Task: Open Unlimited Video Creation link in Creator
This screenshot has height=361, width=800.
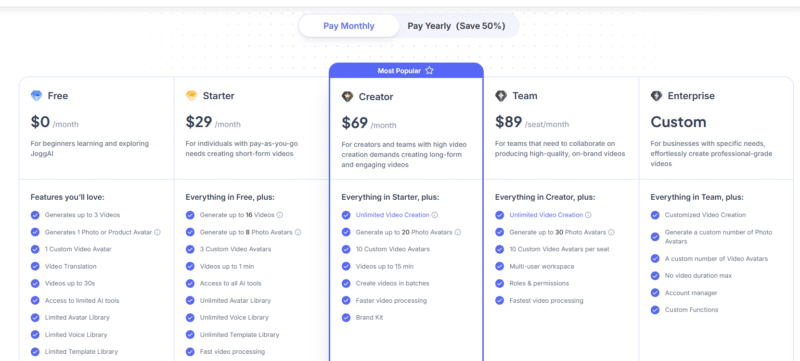Action: point(392,215)
